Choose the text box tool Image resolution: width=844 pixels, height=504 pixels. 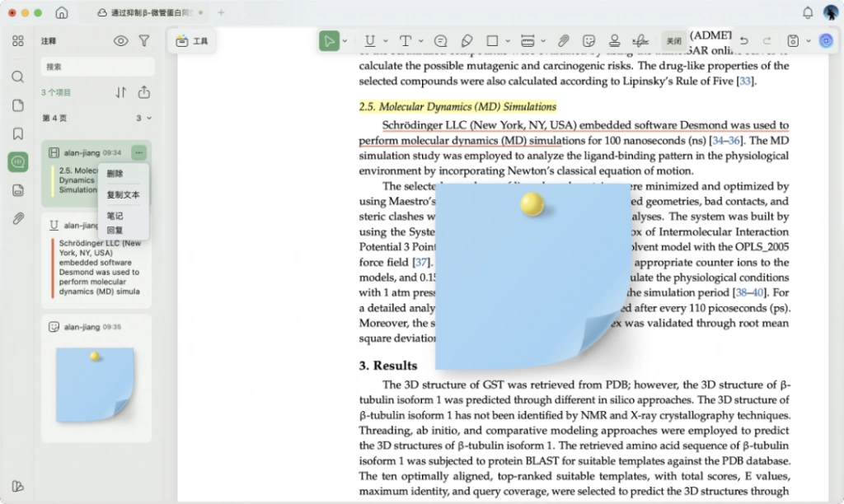tap(406, 41)
